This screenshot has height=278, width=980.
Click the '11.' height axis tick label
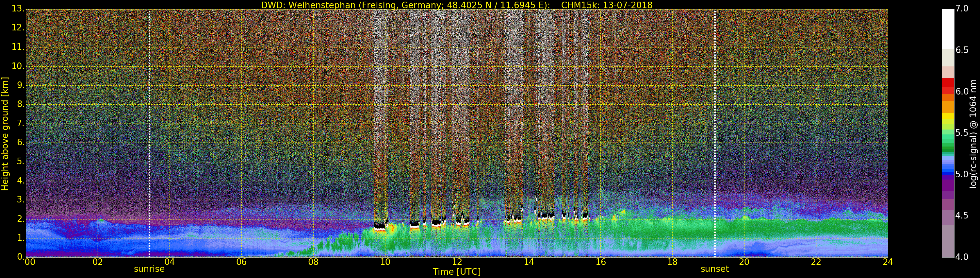point(18,47)
